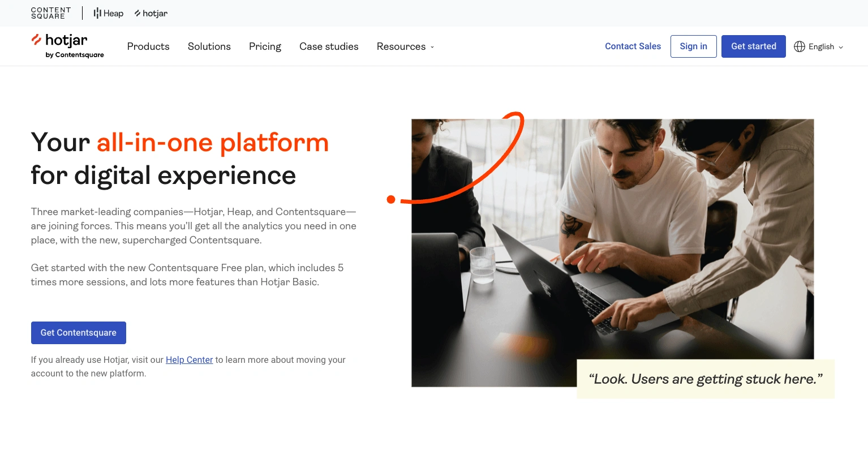This screenshot has height=467, width=868.
Task: Click the Contact Sales link
Action: [633, 46]
